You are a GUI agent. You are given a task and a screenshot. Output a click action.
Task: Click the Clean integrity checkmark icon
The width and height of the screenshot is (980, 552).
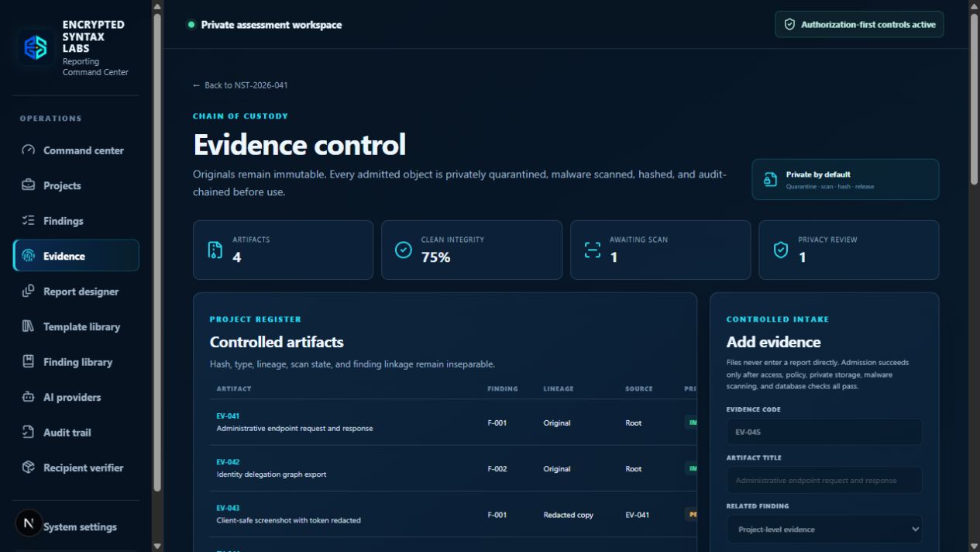pos(404,250)
